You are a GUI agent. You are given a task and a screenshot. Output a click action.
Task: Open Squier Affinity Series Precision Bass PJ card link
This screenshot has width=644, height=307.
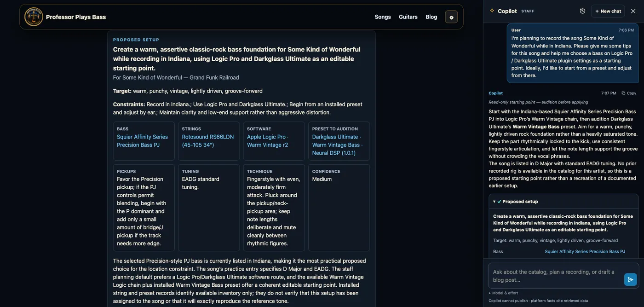point(143,141)
